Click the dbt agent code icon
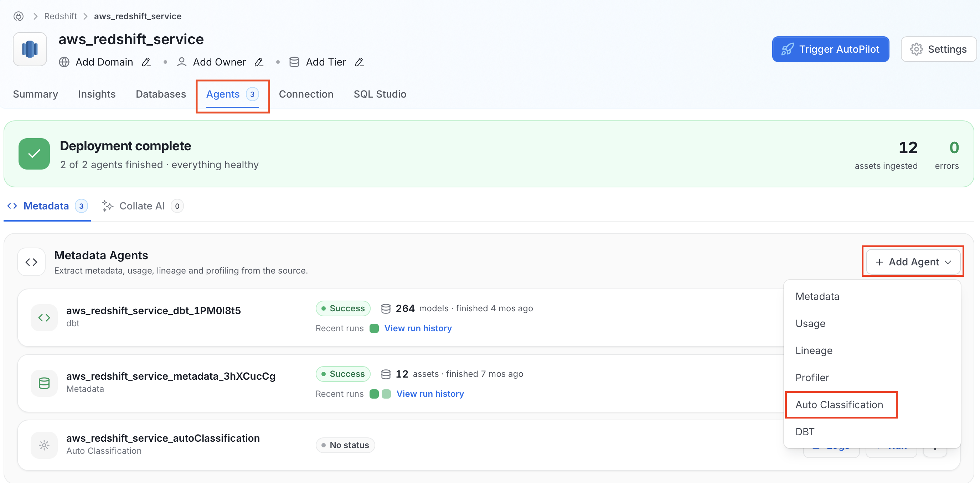 click(x=44, y=318)
